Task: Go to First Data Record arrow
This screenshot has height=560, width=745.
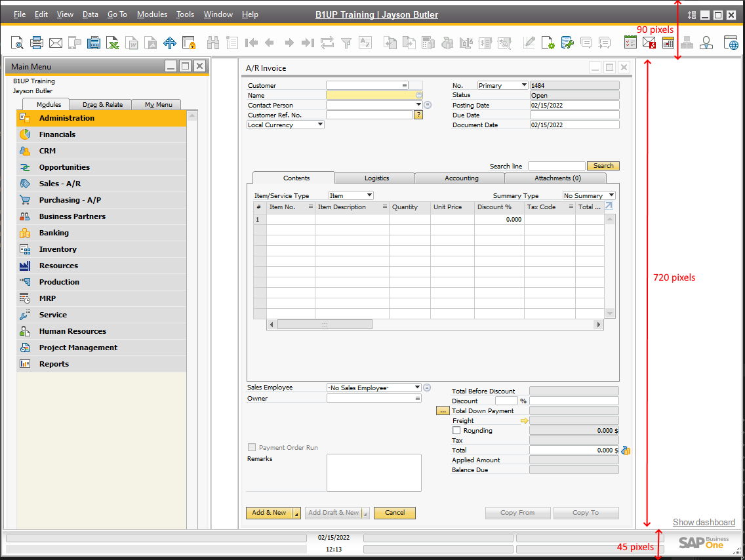Action: [251, 43]
